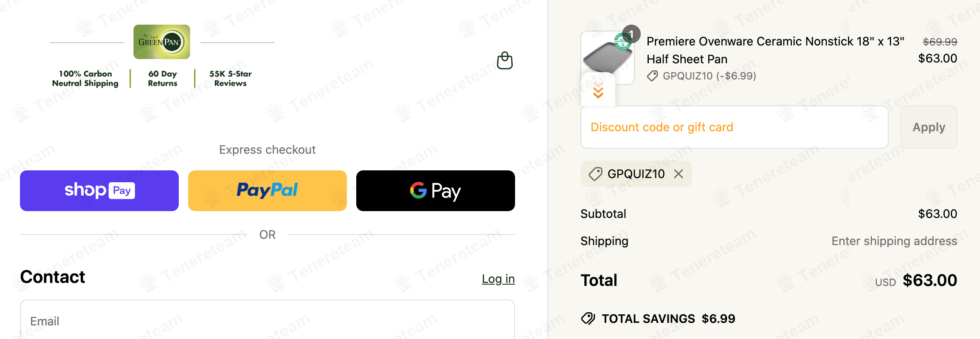Click the discount tag icon under product name
Viewport: 980px width, 339px height.
point(652,76)
